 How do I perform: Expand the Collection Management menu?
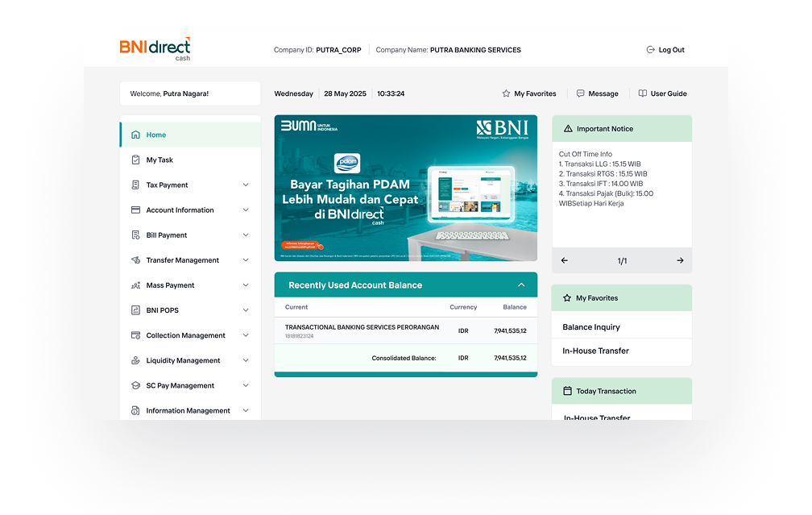pos(246,335)
